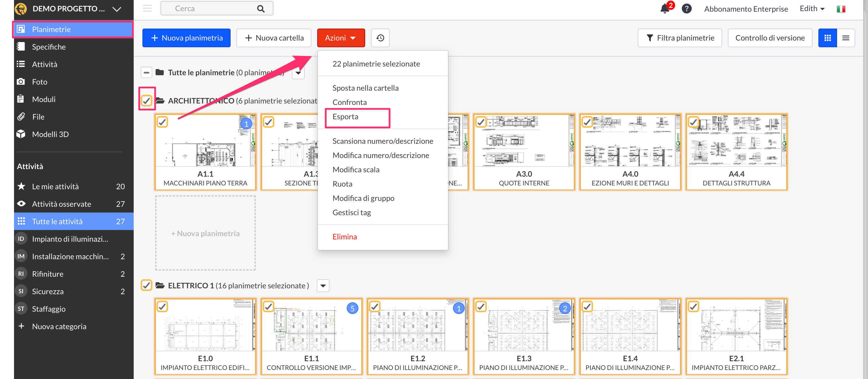The image size is (868, 379).
Task: Open the ELETTRICO 1 folder dropdown arrow
Action: click(323, 286)
